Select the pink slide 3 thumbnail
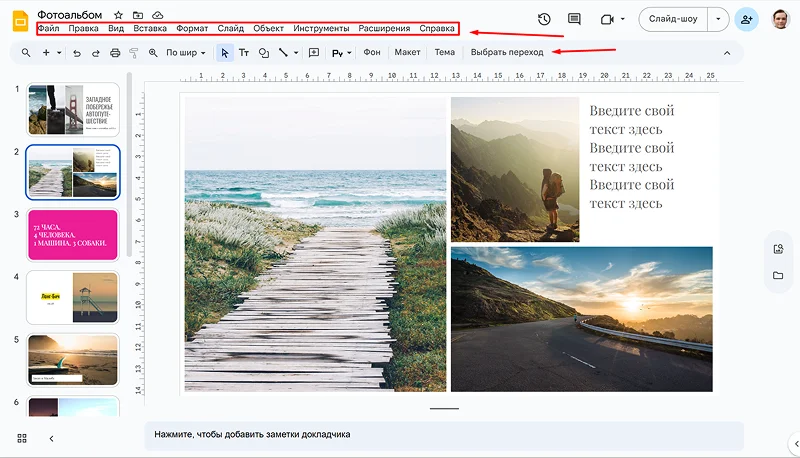This screenshot has width=800, height=458. (74, 235)
